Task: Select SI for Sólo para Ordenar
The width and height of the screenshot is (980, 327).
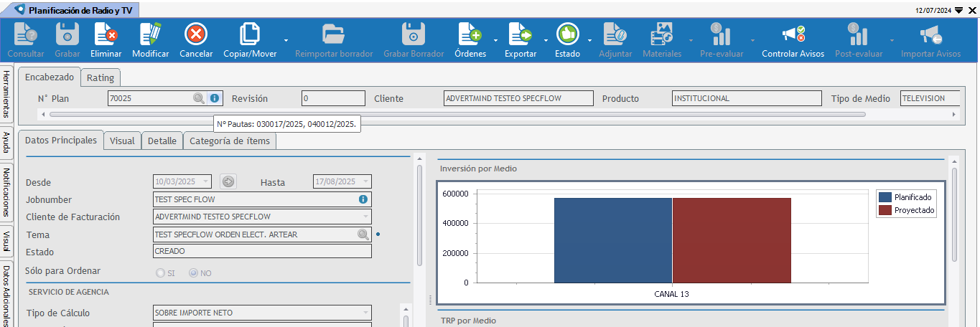Action: tap(161, 273)
